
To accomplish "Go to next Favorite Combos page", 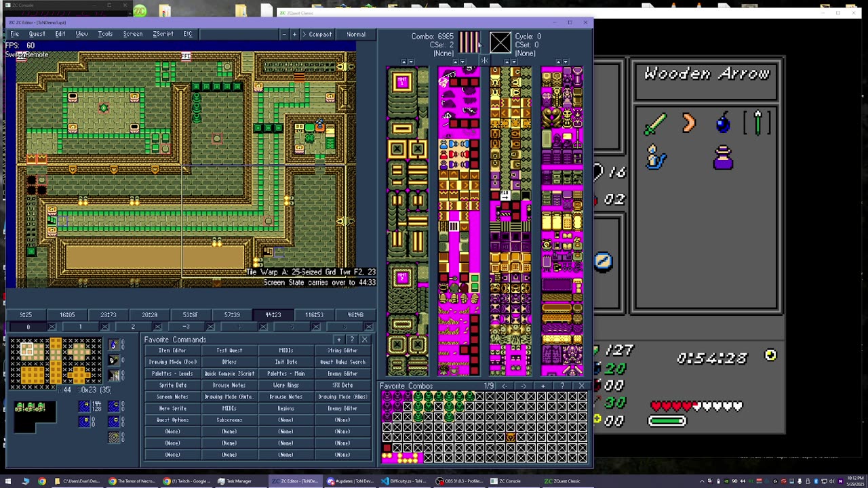I will (523, 386).
